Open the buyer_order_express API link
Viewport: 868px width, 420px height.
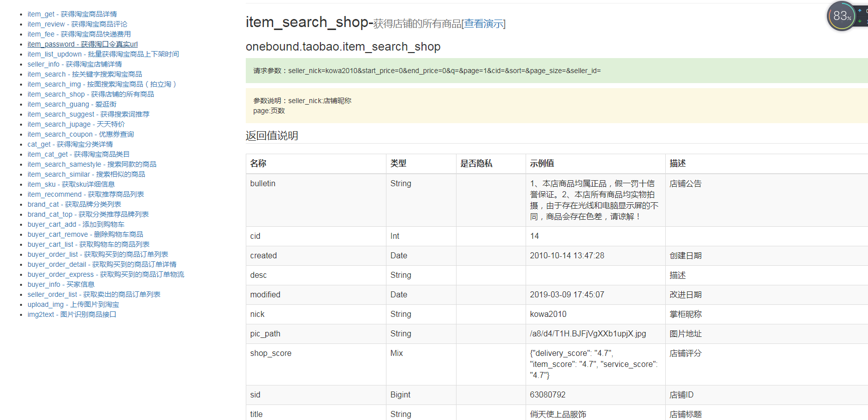click(106, 274)
